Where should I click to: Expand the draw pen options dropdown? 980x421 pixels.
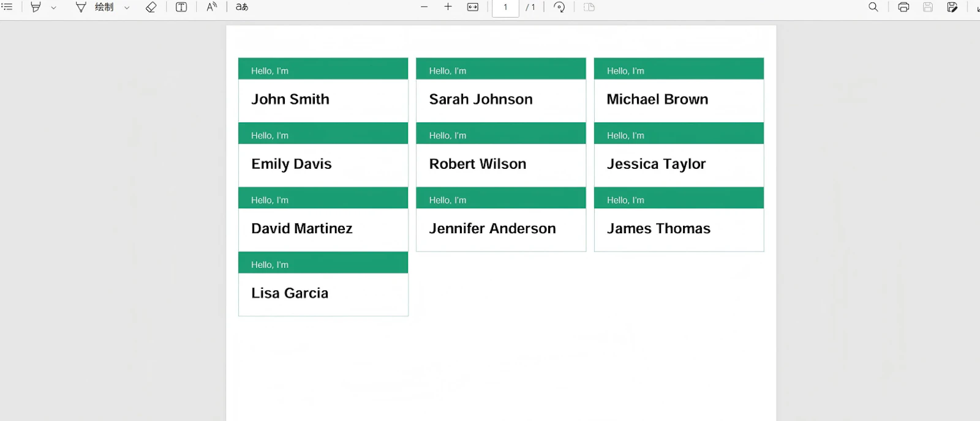tap(127, 8)
